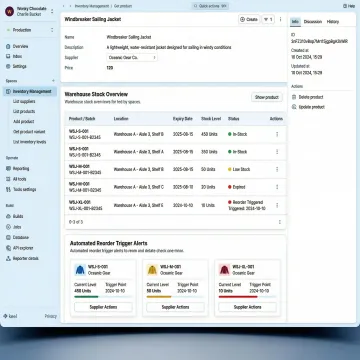Switch to the Info tab
Viewport: 360px width, 360px height.
pyautogui.click(x=295, y=22)
